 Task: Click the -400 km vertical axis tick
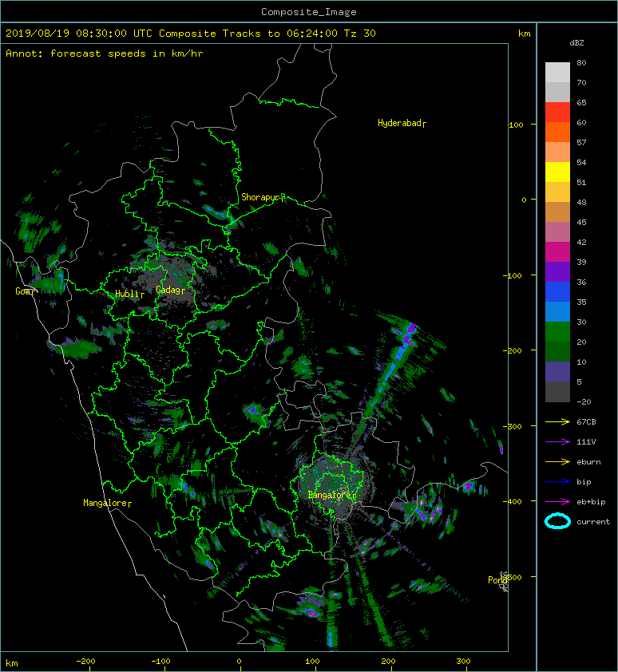click(512, 501)
